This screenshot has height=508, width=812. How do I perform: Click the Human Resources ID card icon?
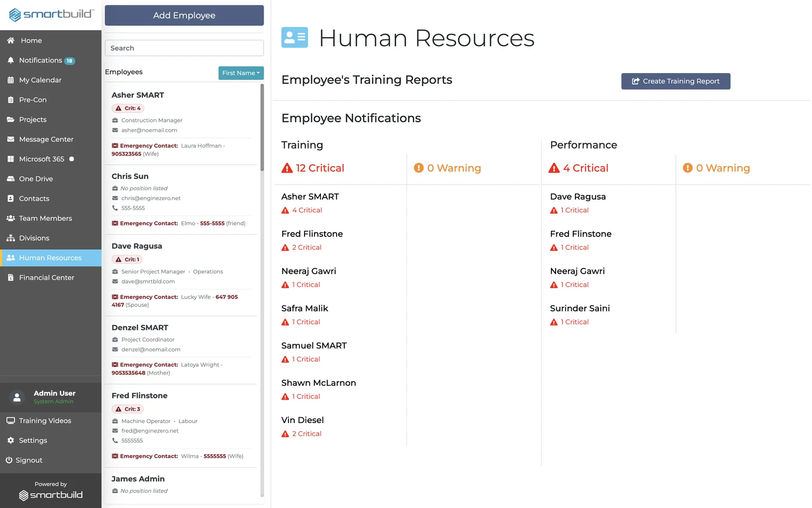click(x=295, y=37)
